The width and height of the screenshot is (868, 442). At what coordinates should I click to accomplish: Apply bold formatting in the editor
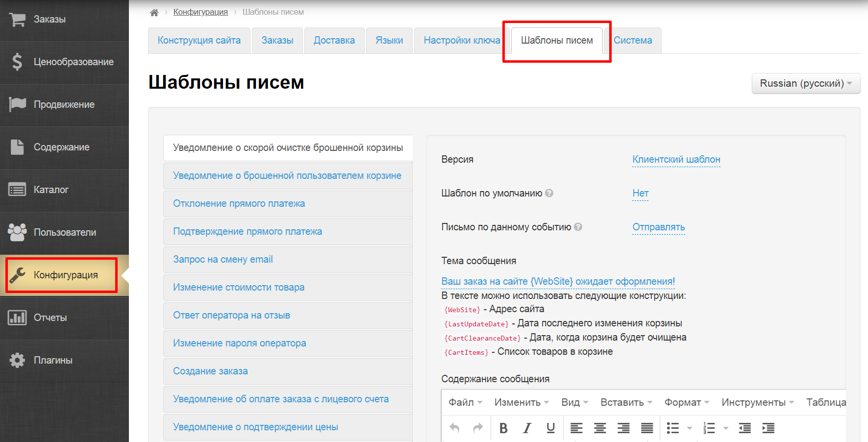tap(503, 428)
